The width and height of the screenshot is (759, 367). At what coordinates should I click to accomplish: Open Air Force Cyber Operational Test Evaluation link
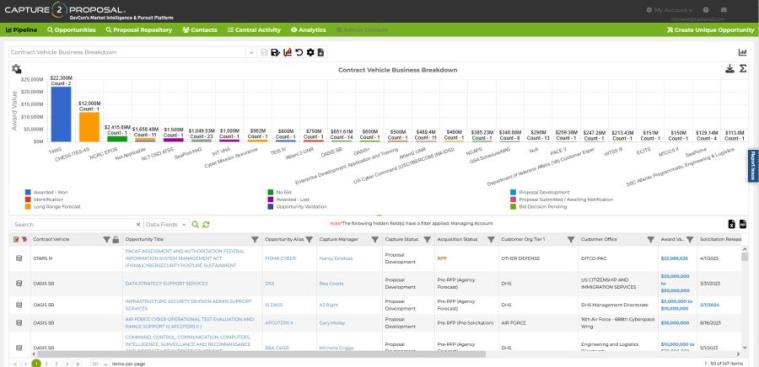click(189, 322)
